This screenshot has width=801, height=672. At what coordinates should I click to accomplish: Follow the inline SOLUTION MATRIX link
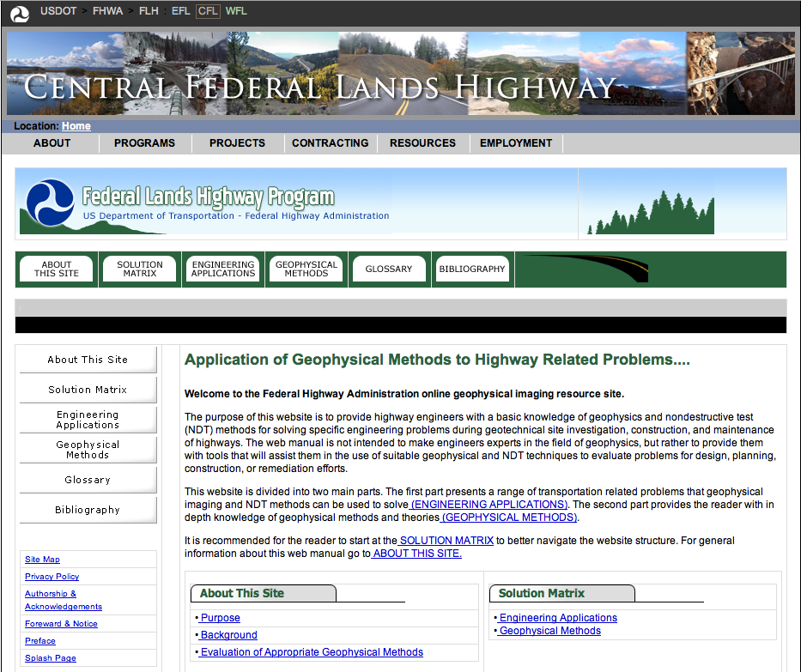pos(446,540)
